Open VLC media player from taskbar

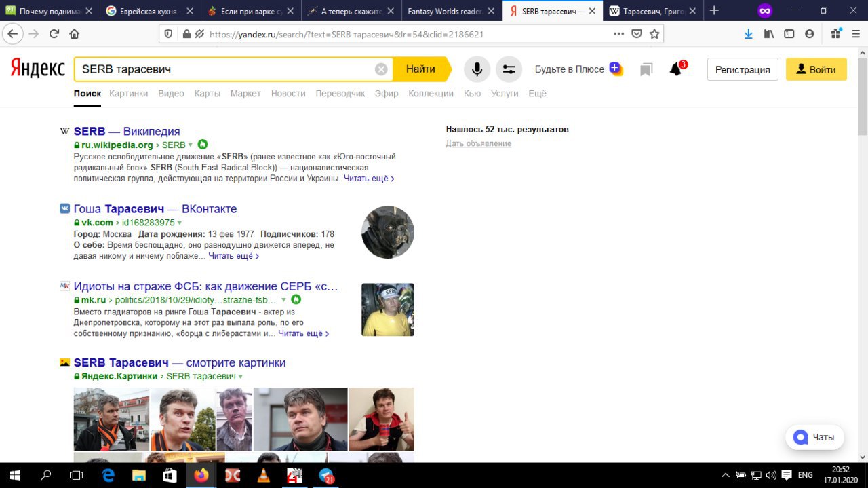[263, 475]
